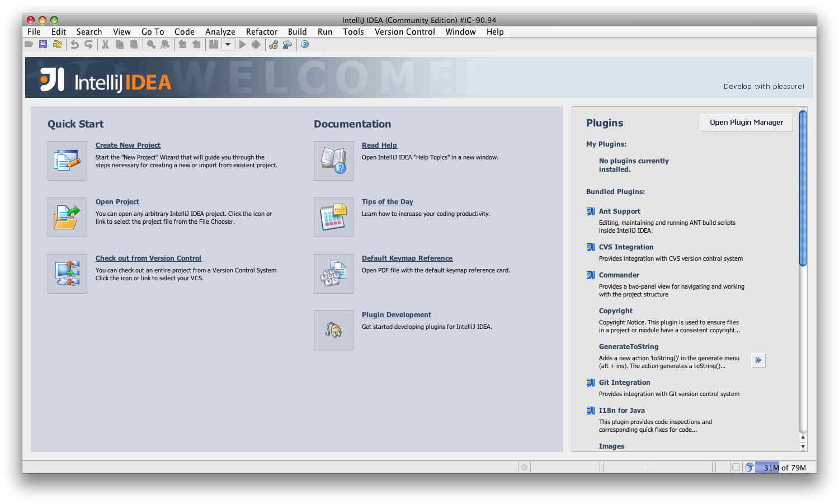Screen dimensions: 839x504
Task: Click the Plugin Development link
Action: pyautogui.click(x=397, y=315)
